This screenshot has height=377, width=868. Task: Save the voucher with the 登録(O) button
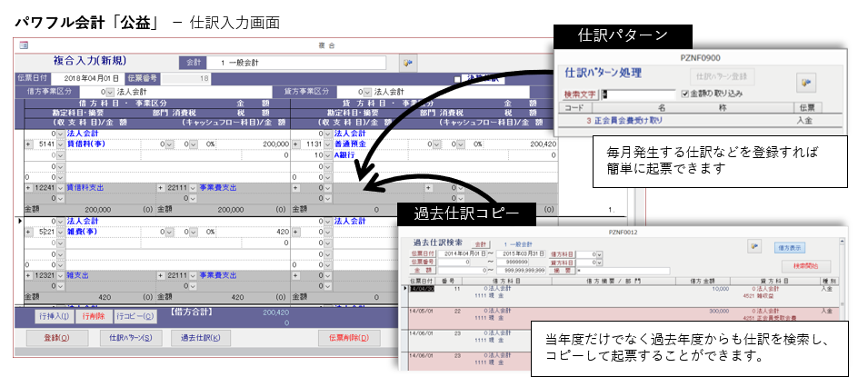(56, 338)
